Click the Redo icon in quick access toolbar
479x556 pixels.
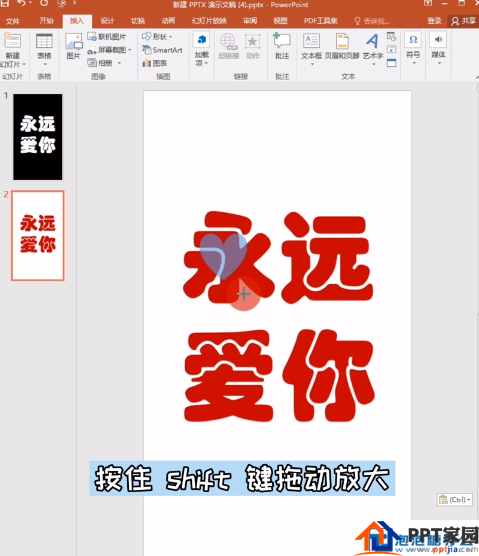pos(44,3)
